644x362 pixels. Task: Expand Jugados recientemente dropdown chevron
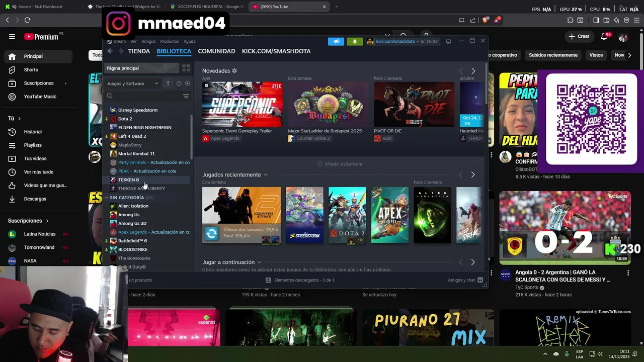(265, 175)
